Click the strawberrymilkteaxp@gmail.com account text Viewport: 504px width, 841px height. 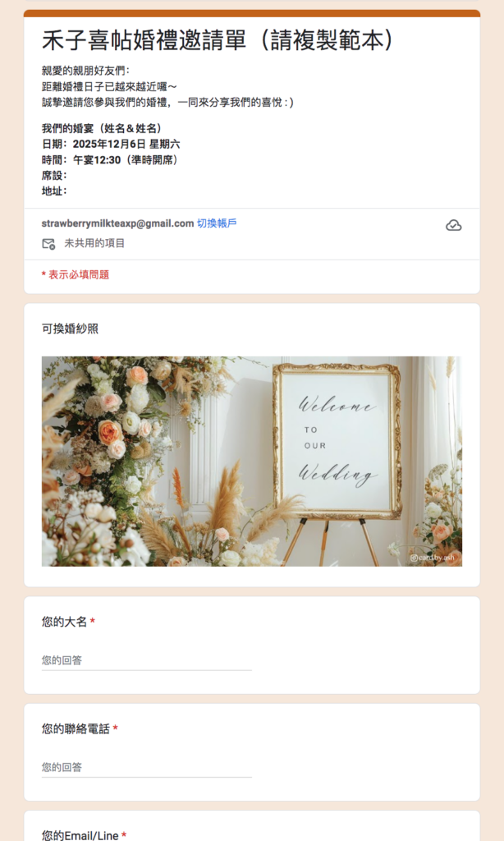pyautogui.click(x=117, y=223)
